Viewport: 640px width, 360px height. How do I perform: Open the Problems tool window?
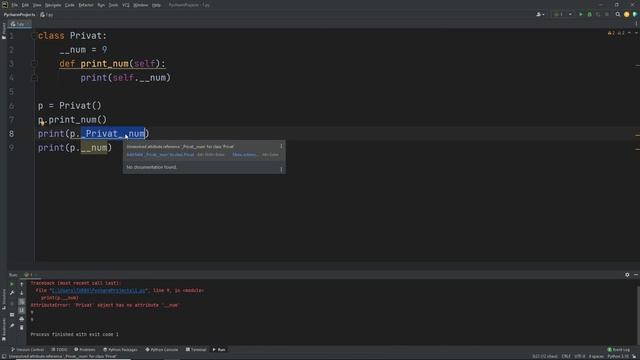tap(84, 350)
